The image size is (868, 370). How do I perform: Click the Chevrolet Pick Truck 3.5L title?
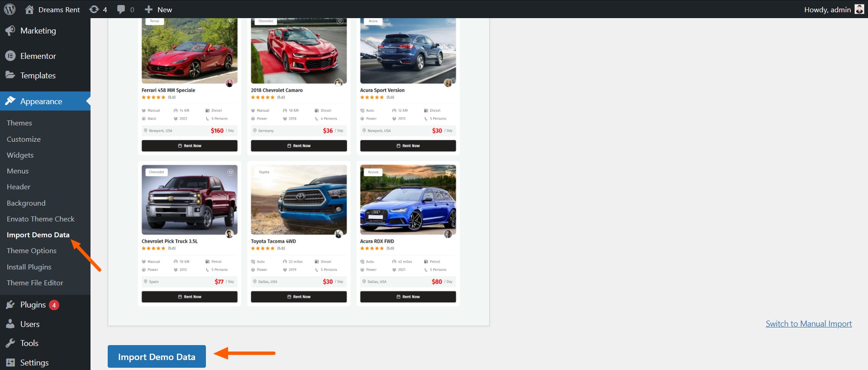tap(170, 241)
